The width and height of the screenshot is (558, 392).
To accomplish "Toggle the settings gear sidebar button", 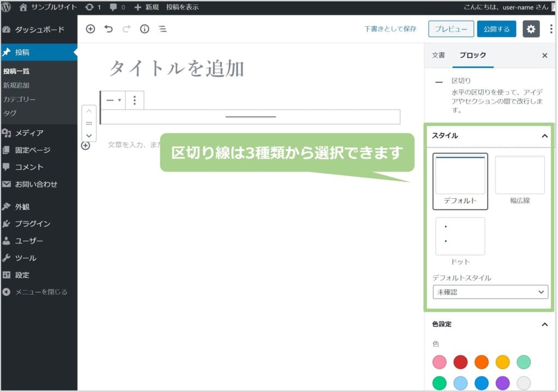I will click(531, 29).
